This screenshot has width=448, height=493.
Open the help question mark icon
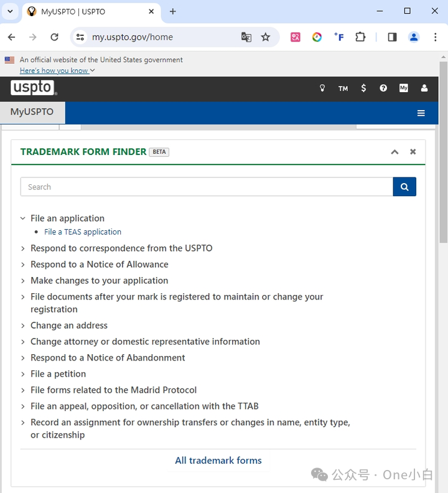pos(383,88)
